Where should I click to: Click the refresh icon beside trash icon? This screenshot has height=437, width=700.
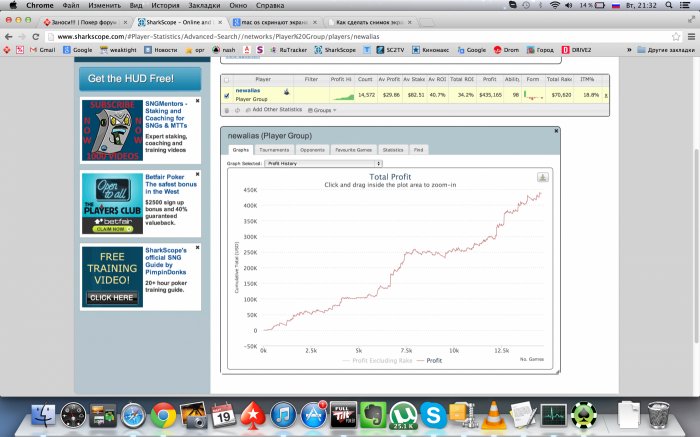[x=237, y=110]
